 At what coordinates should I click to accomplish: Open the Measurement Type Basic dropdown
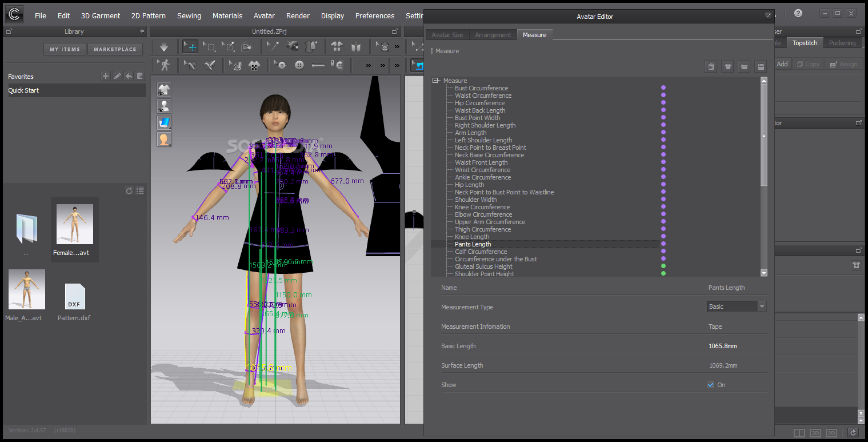click(x=737, y=306)
